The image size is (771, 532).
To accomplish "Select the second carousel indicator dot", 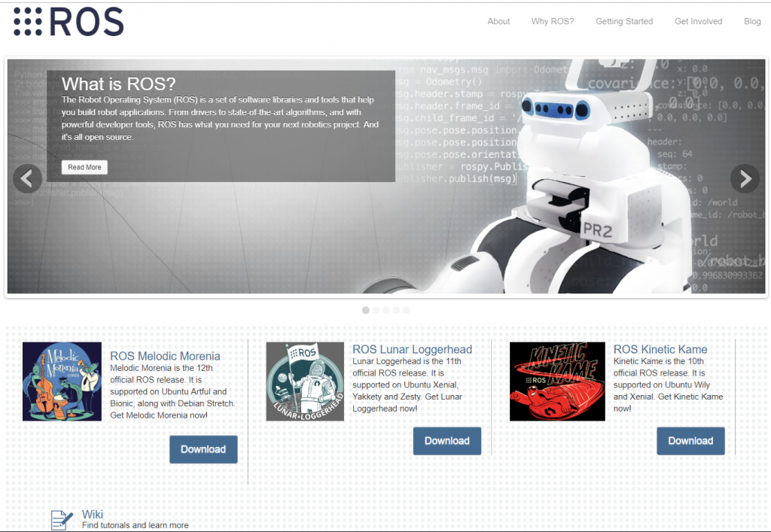I will pos(376,310).
